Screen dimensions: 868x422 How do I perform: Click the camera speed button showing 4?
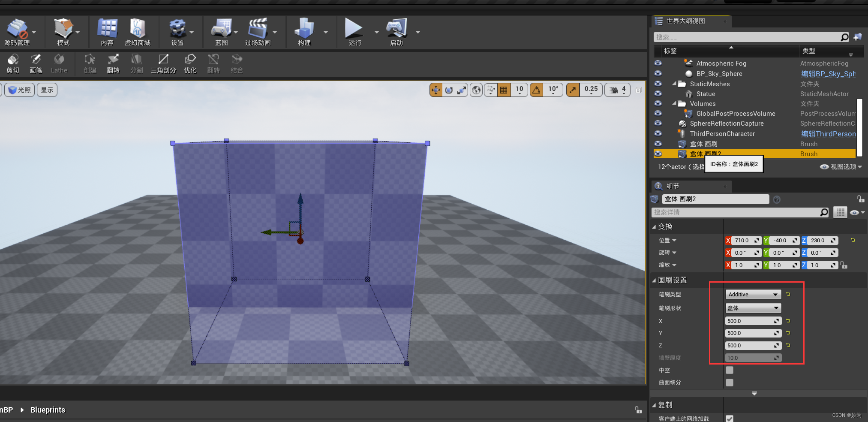617,90
